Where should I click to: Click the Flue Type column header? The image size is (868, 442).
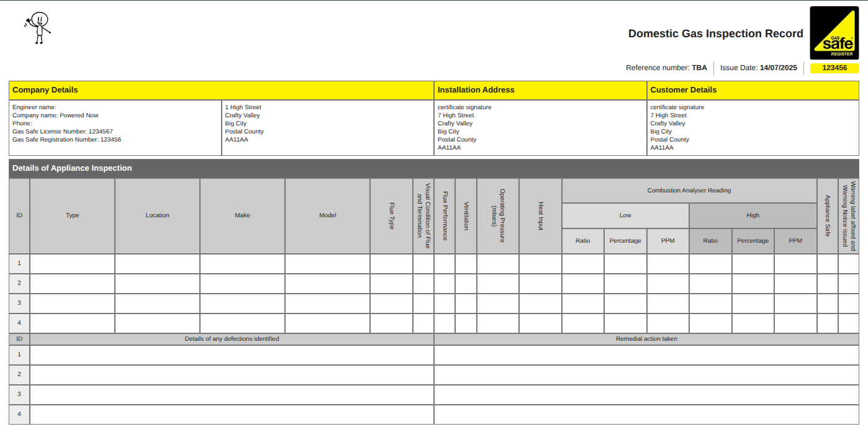tap(392, 216)
